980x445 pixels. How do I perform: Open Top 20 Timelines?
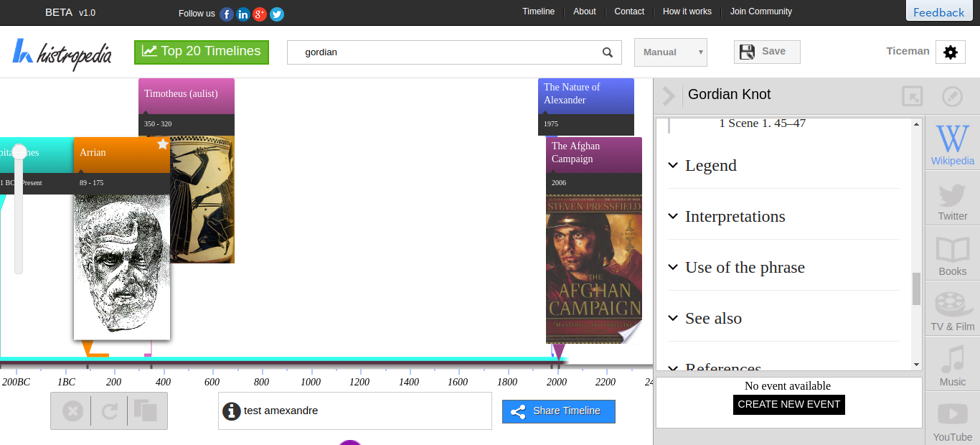pos(202,52)
